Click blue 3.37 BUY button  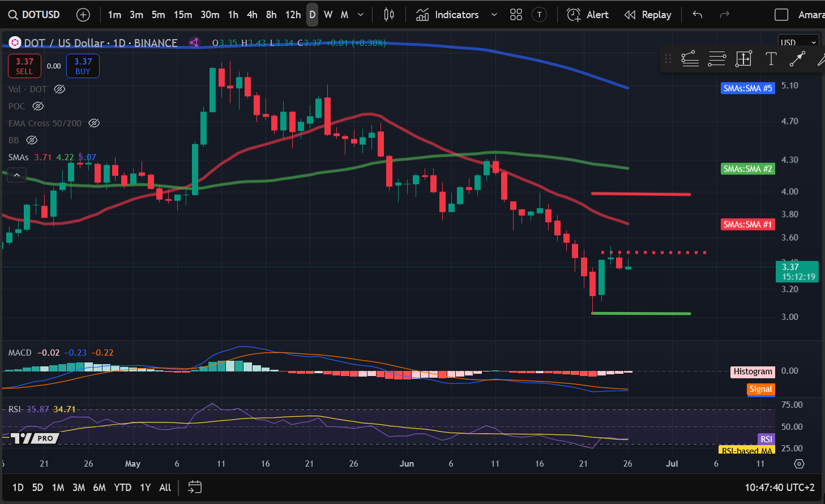click(x=83, y=66)
